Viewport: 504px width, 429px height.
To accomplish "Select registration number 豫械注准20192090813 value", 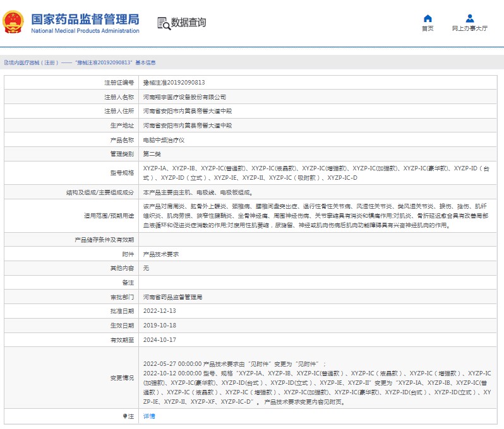I will tap(174, 83).
